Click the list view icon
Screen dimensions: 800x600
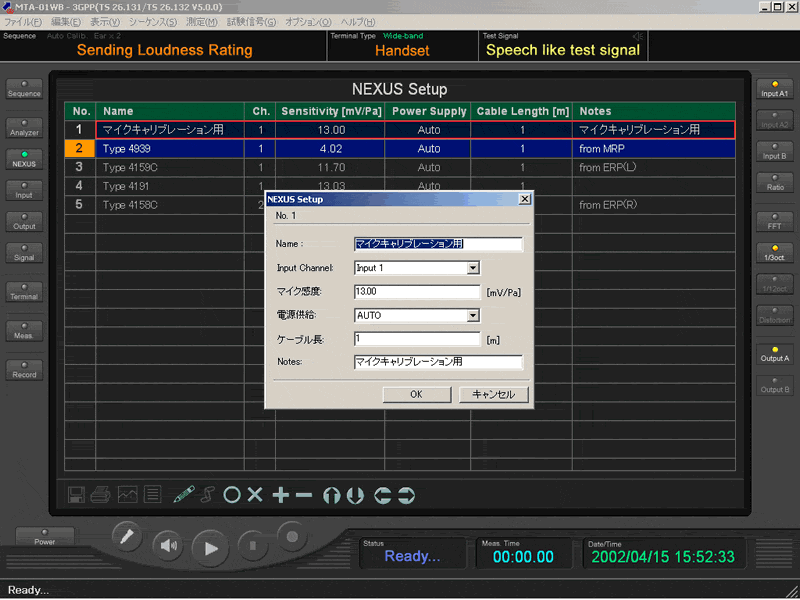[x=153, y=494]
